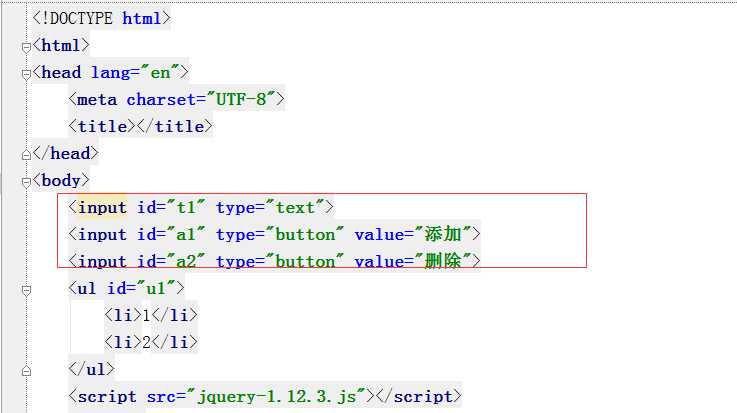Image resolution: width=737 pixels, height=413 pixels.
Task: Collapse the body tag fold marker
Action: [x=26, y=182]
